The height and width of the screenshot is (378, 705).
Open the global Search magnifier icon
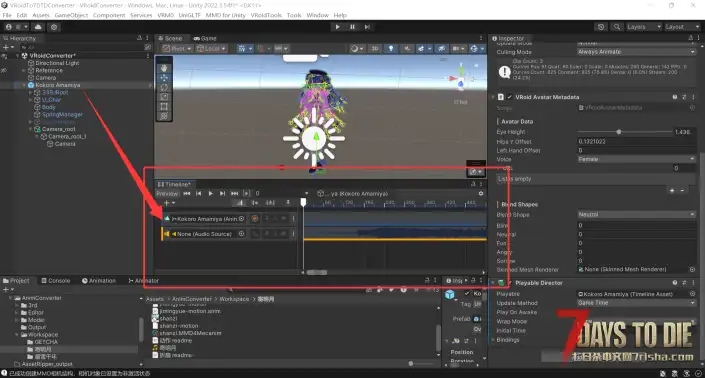tap(617, 27)
